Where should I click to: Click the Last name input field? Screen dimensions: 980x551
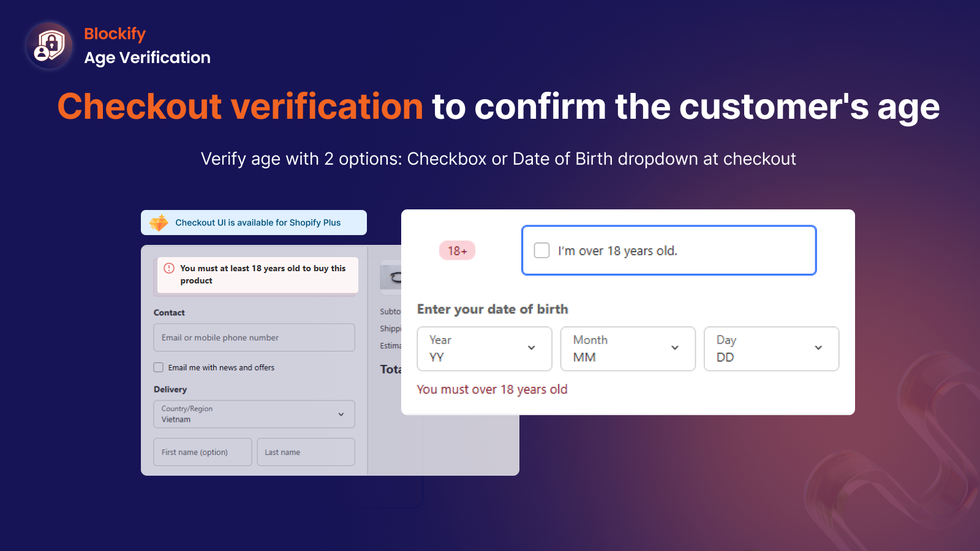click(x=306, y=452)
